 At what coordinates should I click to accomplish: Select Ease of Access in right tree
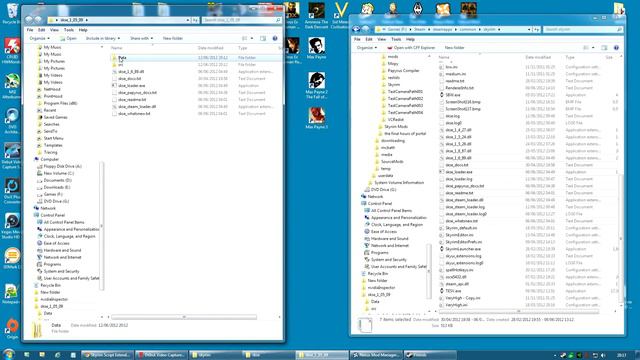coord(384,231)
